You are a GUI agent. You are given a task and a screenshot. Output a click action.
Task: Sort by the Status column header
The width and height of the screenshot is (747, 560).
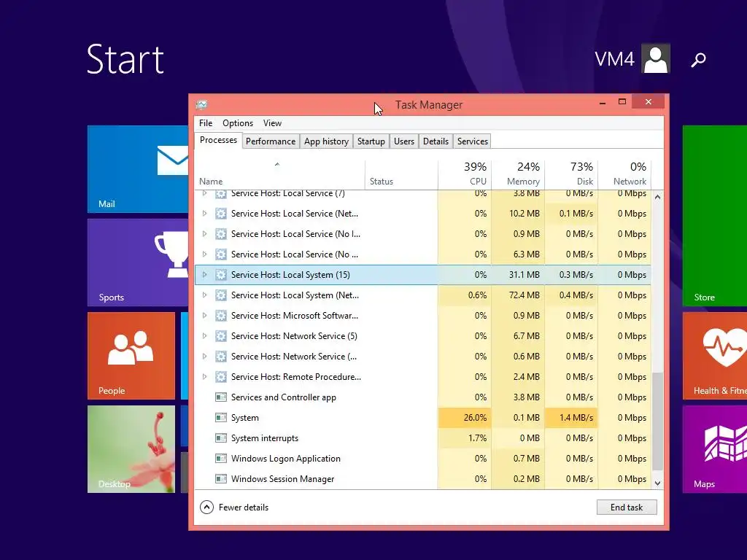(x=402, y=174)
